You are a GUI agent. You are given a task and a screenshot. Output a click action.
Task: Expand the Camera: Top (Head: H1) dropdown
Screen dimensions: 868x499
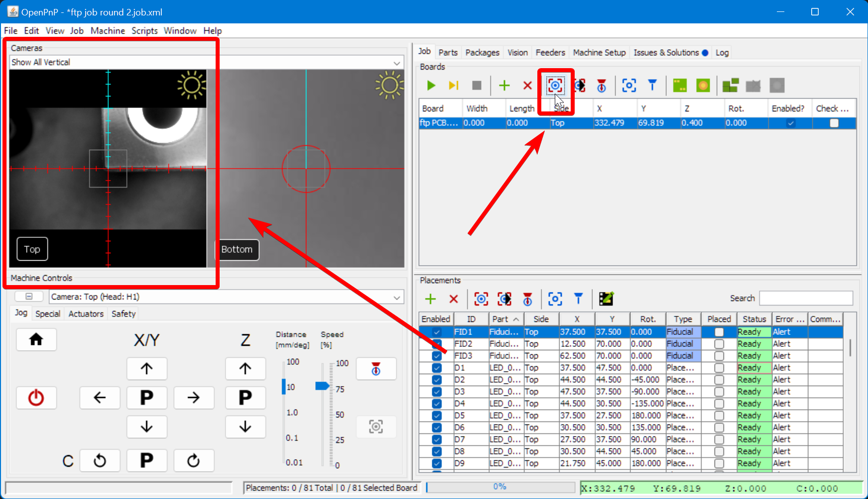tap(396, 298)
